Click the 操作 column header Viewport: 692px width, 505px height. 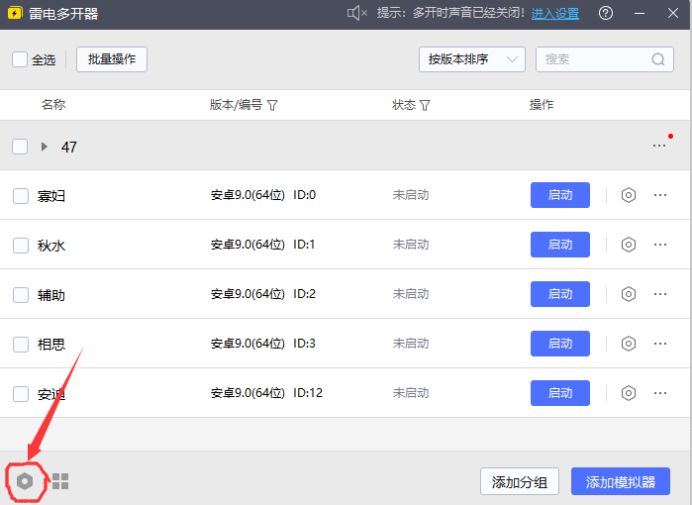coord(541,105)
